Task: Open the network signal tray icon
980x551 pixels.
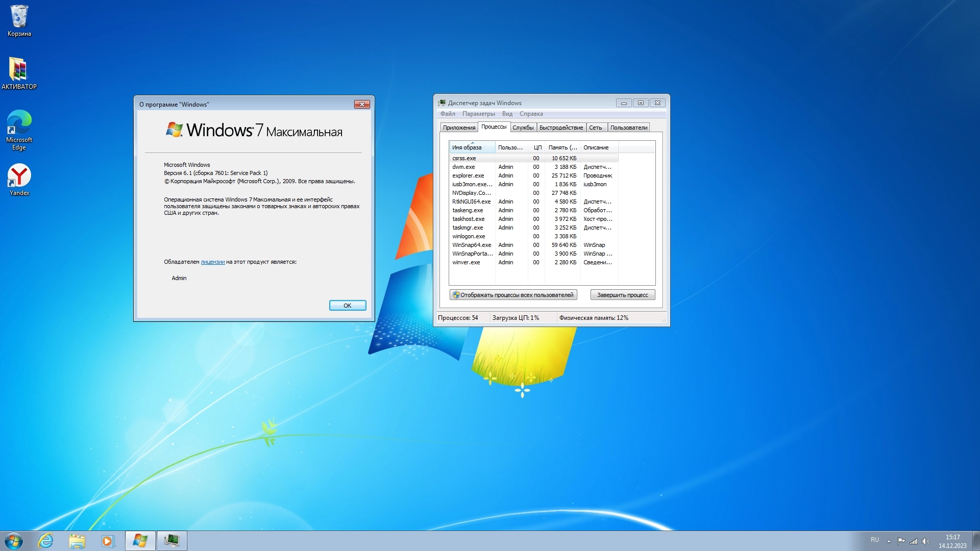Action: pos(914,541)
